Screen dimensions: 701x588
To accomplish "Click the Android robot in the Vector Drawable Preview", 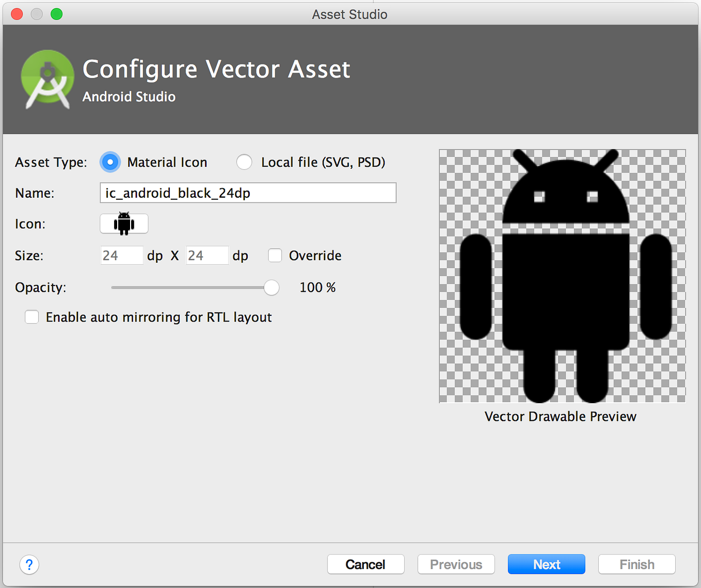I will 562,274.
